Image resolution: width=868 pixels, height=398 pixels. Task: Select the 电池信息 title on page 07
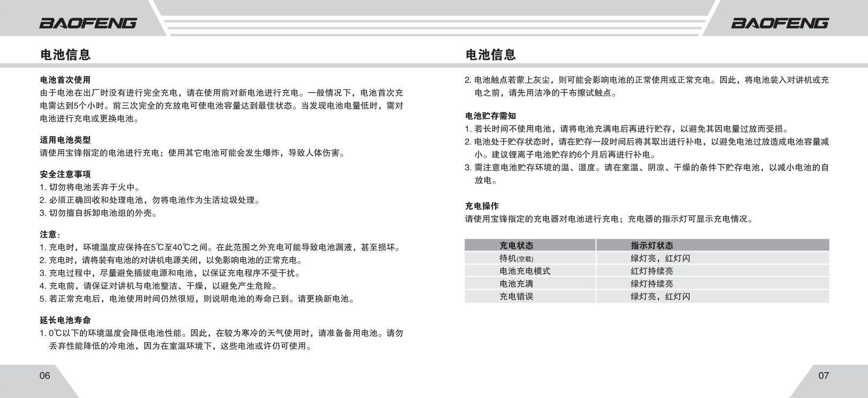490,54
